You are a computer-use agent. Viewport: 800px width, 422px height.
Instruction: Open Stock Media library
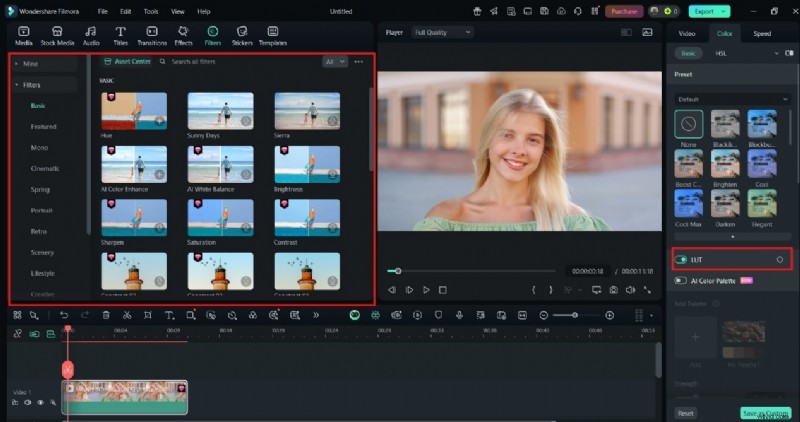pos(57,36)
